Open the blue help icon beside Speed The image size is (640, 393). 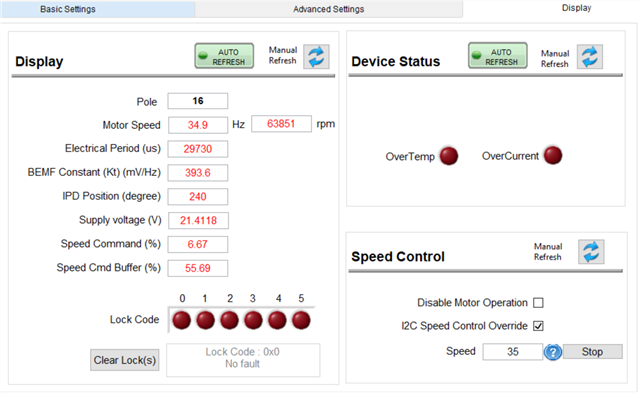[x=553, y=352]
